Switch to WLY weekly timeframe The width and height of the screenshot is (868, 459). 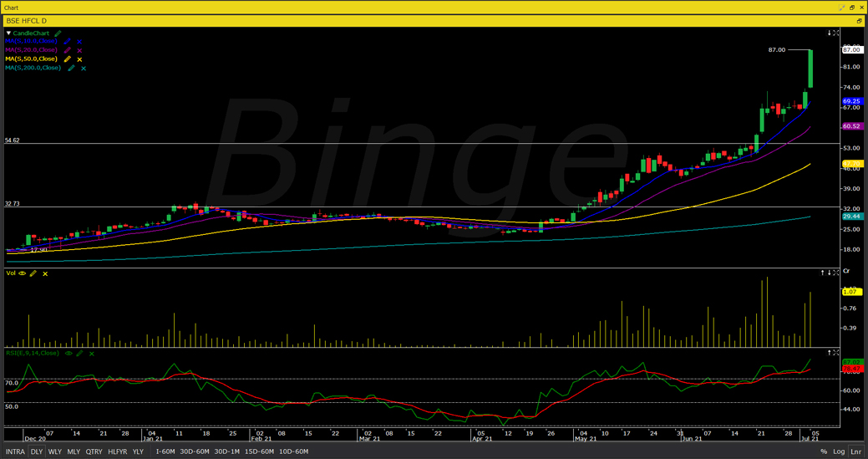[55, 451]
